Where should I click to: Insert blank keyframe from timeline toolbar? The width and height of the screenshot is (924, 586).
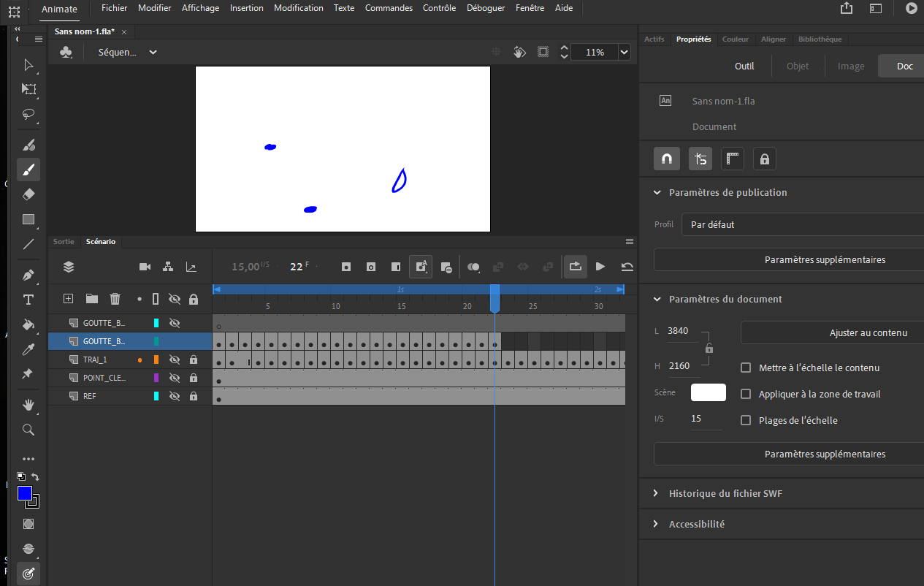(371, 267)
